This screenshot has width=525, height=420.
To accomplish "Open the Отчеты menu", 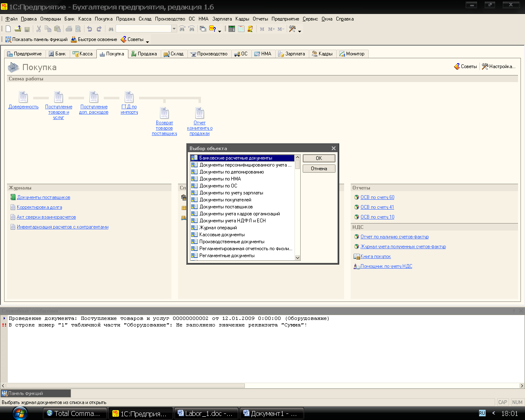I will 260,19.
